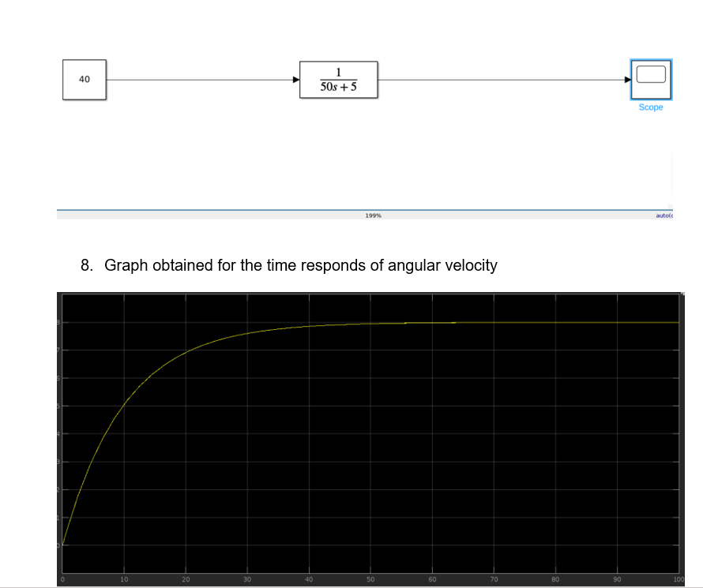Select the signal line between Constant and transfer function
The width and height of the screenshot is (703, 588).
pyautogui.click(x=201, y=79)
